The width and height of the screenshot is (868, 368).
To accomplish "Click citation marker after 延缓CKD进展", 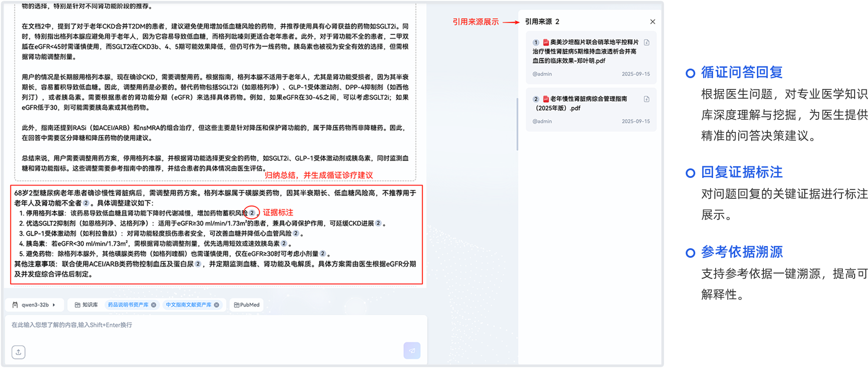I will coord(378,223).
